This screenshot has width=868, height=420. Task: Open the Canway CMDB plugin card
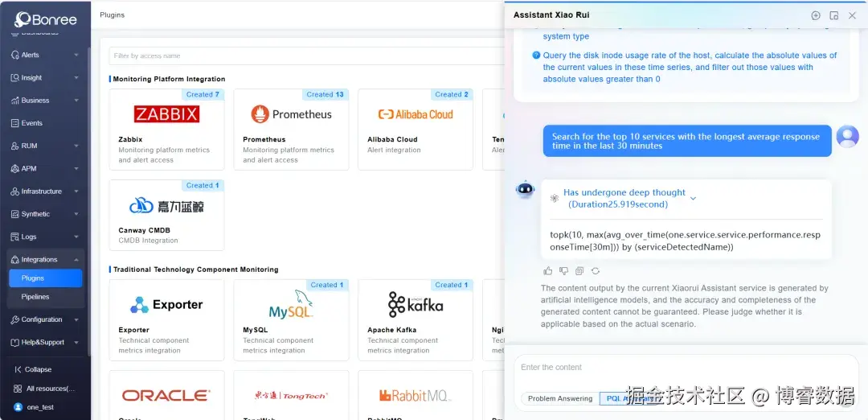pos(166,215)
